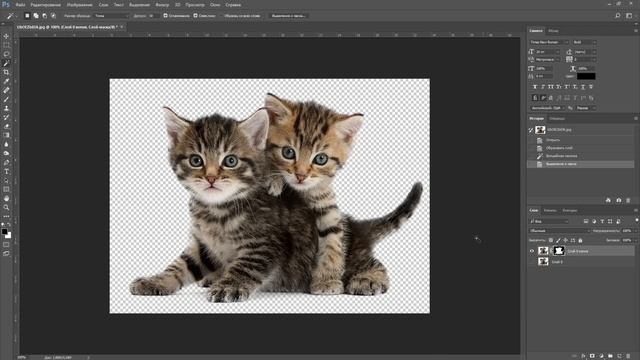Open the layer filter kind dropdown

coord(549,221)
